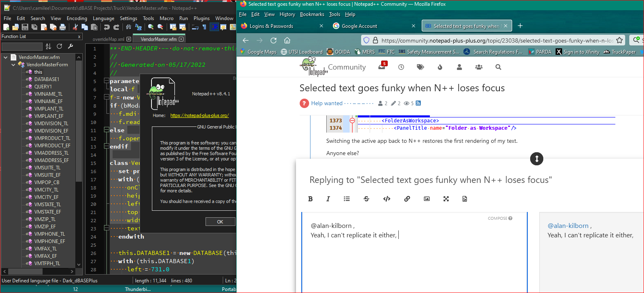This screenshot has height=293, width=644.
Task: Click the Copy toolbar icon
Action: (x=85, y=27)
